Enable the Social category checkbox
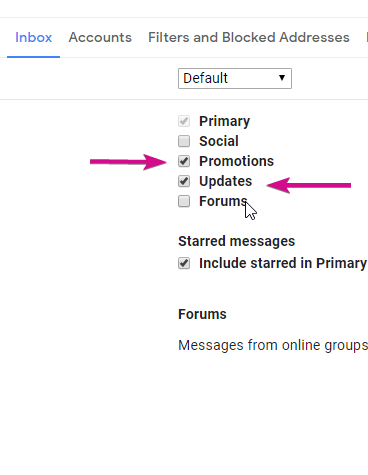The image size is (368, 475). pyautogui.click(x=184, y=141)
